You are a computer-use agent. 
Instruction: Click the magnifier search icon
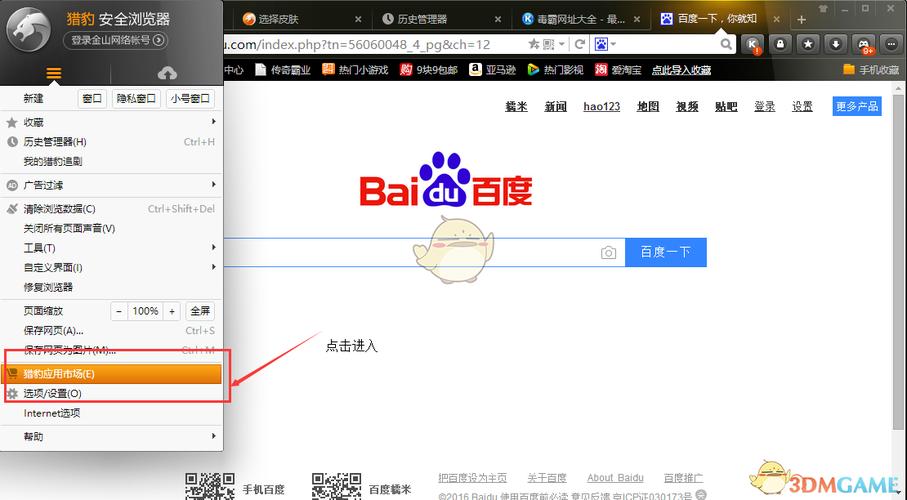(x=726, y=44)
